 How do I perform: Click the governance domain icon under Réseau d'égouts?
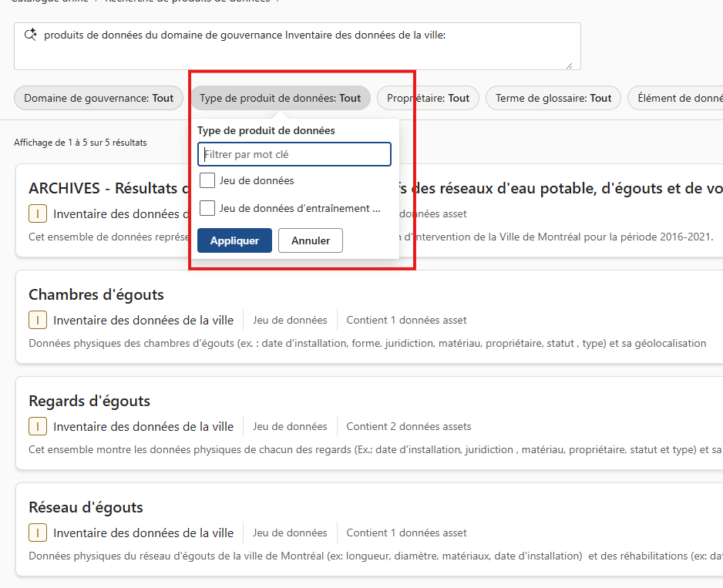point(38,533)
